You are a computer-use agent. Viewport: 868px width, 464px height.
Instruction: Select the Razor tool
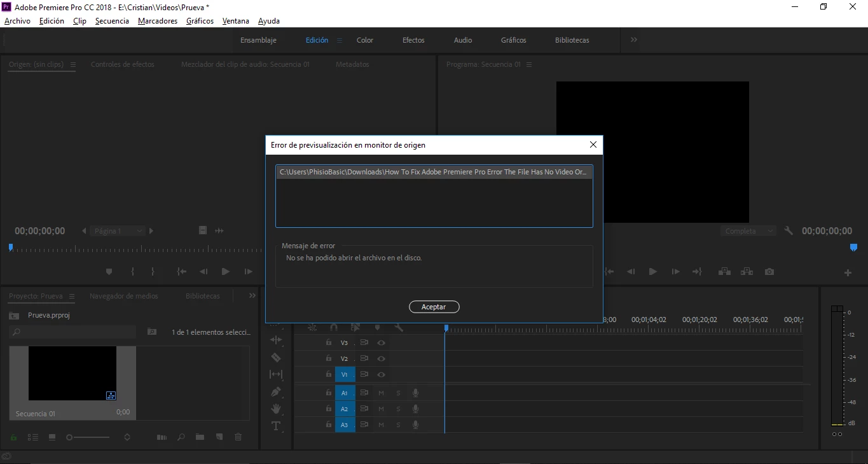pyautogui.click(x=276, y=358)
